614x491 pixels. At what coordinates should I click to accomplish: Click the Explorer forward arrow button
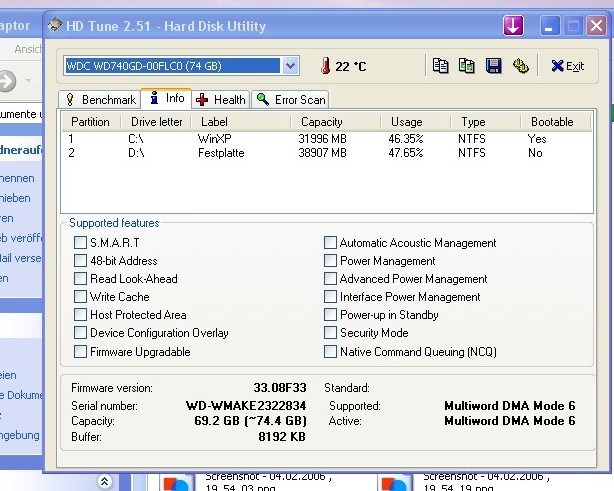coord(7,81)
